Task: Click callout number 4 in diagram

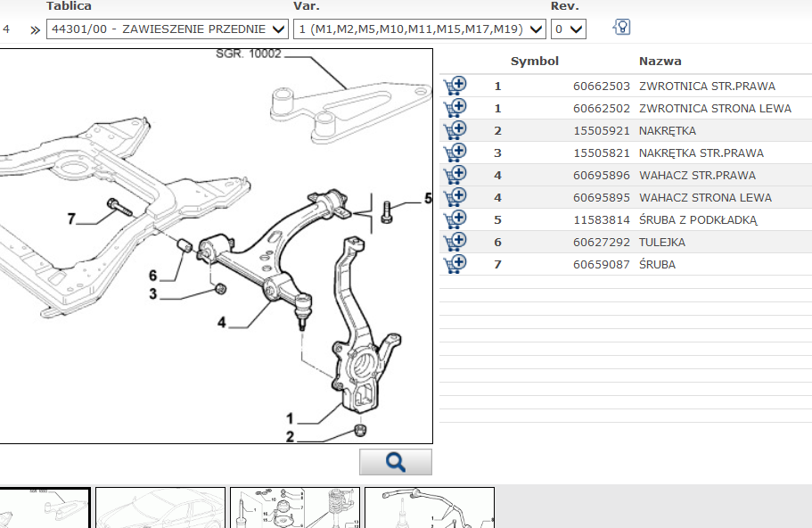Action: (222, 322)
